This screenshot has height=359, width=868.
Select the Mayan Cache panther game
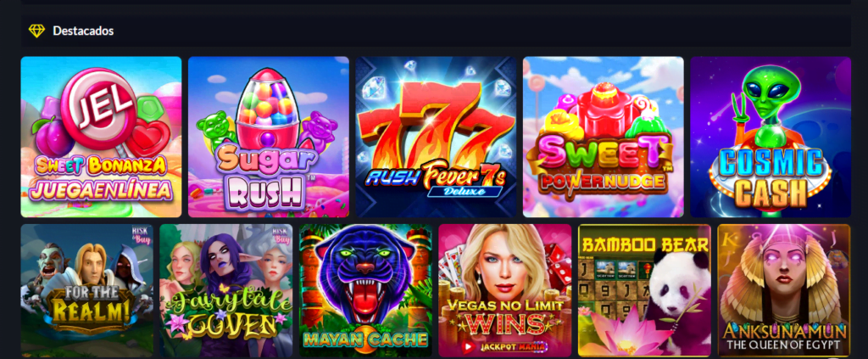pos(366,290)
